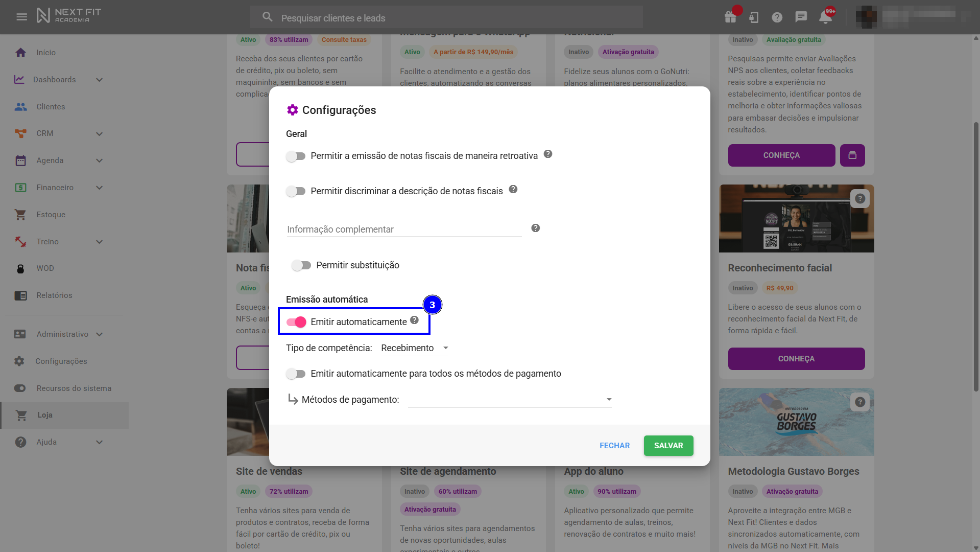Click the SALVAR button
Image resolution: width=980 pixels, height=552 pixels.
(668, 446)
